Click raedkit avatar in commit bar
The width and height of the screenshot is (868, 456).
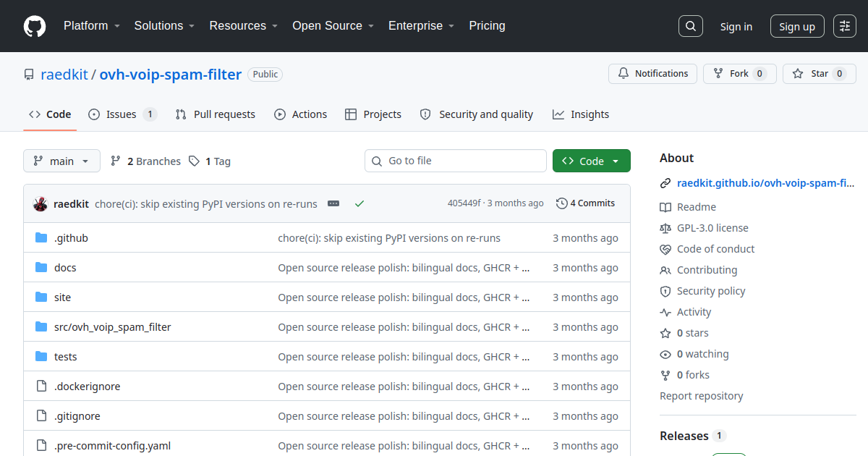(x=41, y=204)
